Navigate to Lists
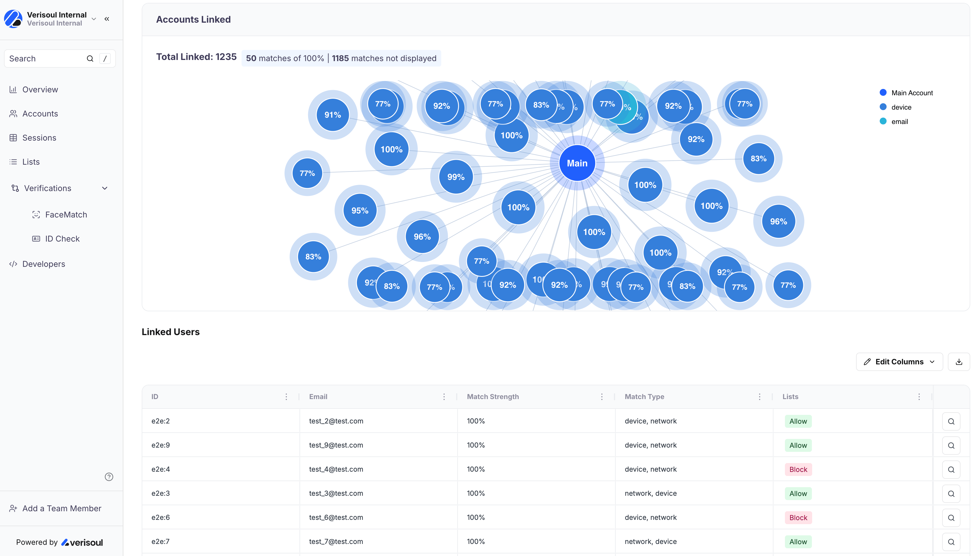The height and width of the screenshot is (556, 980). [31, 162]
